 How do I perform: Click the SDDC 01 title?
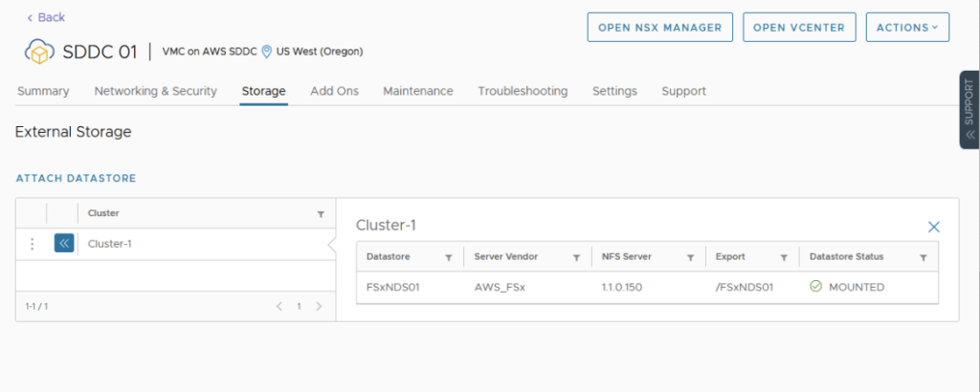[x=100, y=52]
